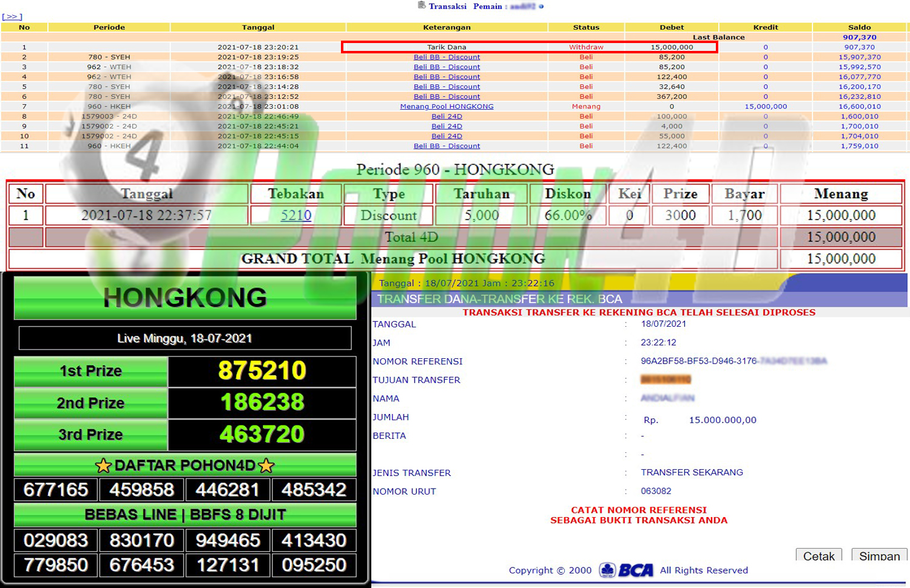Click the number 029083
910x588 pixels.
(56, 540)
